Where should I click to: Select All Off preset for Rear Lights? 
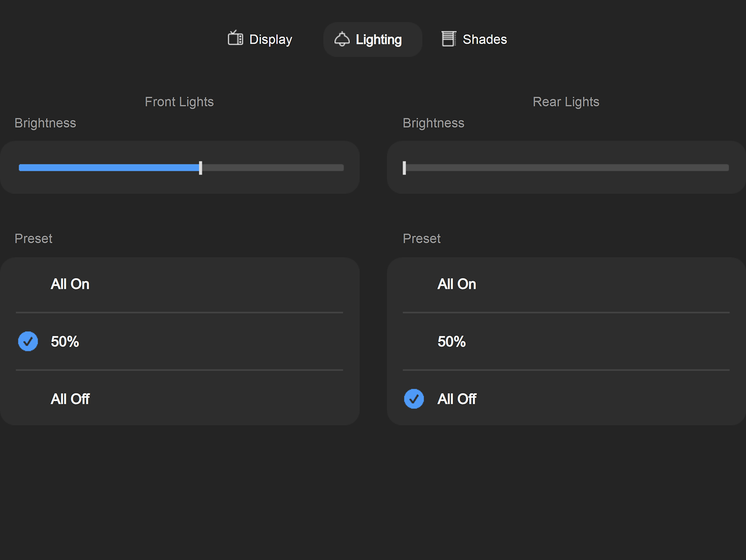point(566,399)
